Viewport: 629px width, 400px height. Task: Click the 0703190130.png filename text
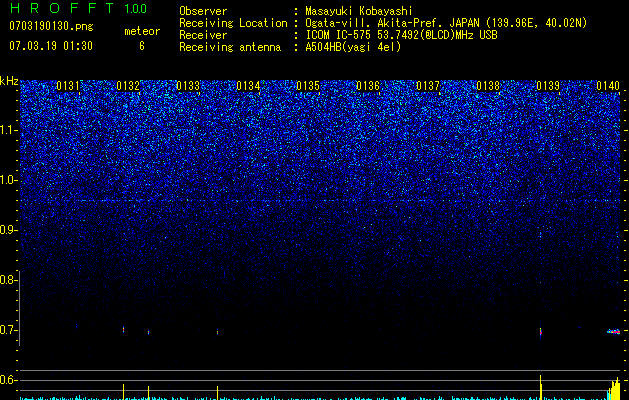coord(51,26)
